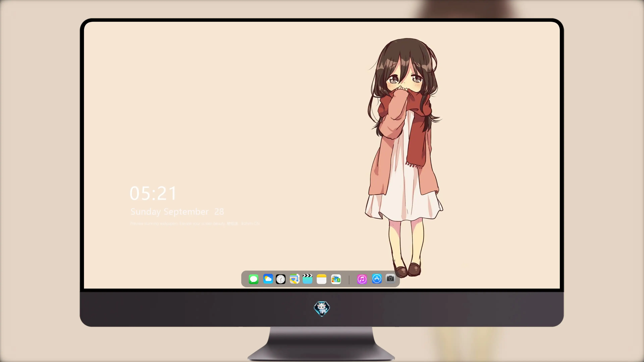Open the green Messages app in the dock
This screenshot has width=644, height=362.
[254, 279]
